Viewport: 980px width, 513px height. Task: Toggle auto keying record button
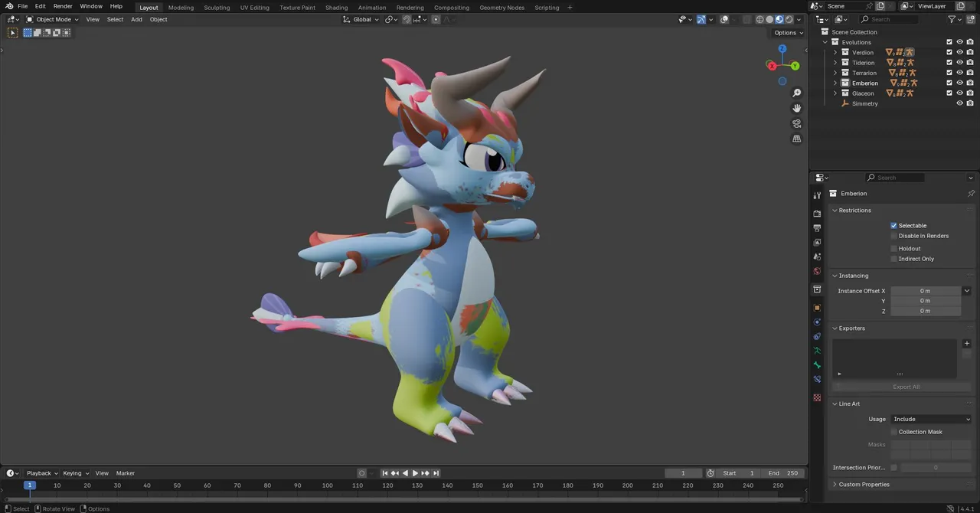[361, 473]
